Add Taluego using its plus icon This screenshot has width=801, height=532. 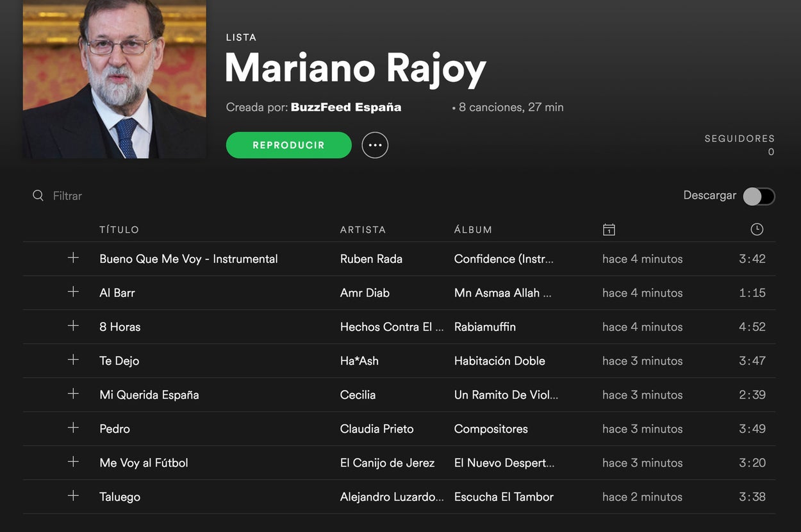coord(73,495)
